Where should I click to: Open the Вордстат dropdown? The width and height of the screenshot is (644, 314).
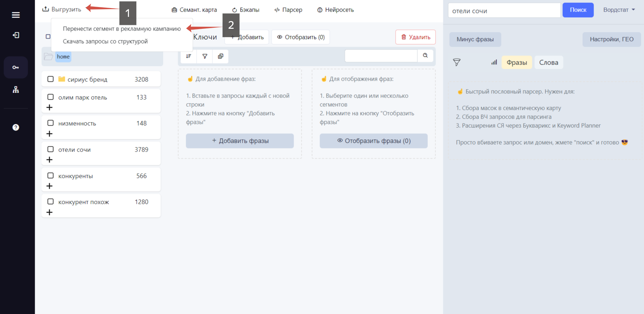point(619,10)
